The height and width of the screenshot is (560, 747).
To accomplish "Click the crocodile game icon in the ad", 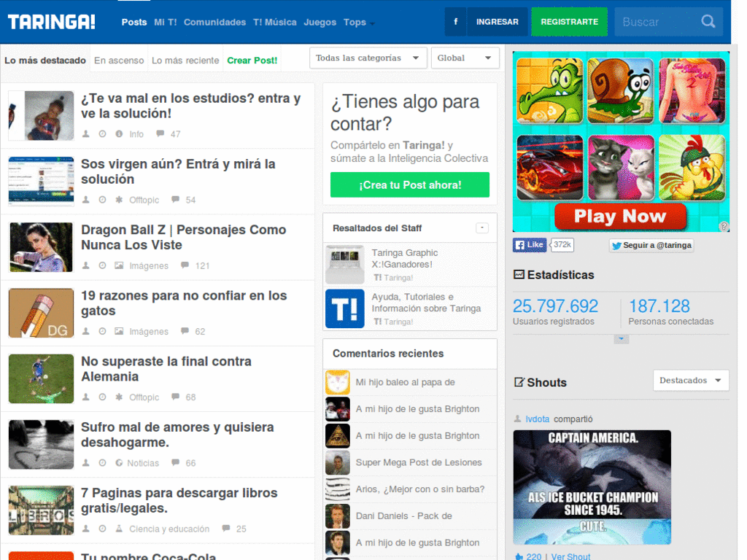I will tap(550, 90).
